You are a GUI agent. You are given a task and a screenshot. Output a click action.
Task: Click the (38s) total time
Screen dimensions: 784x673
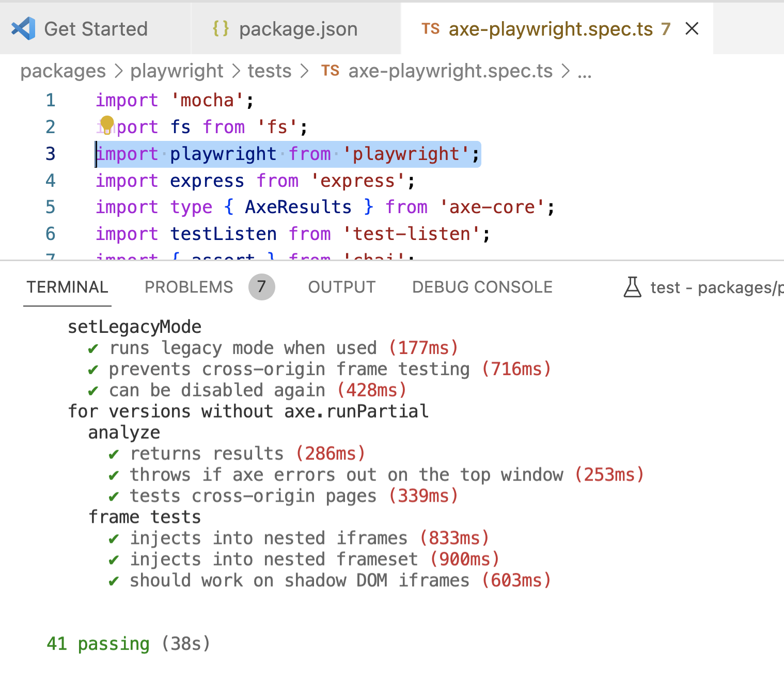186,644
